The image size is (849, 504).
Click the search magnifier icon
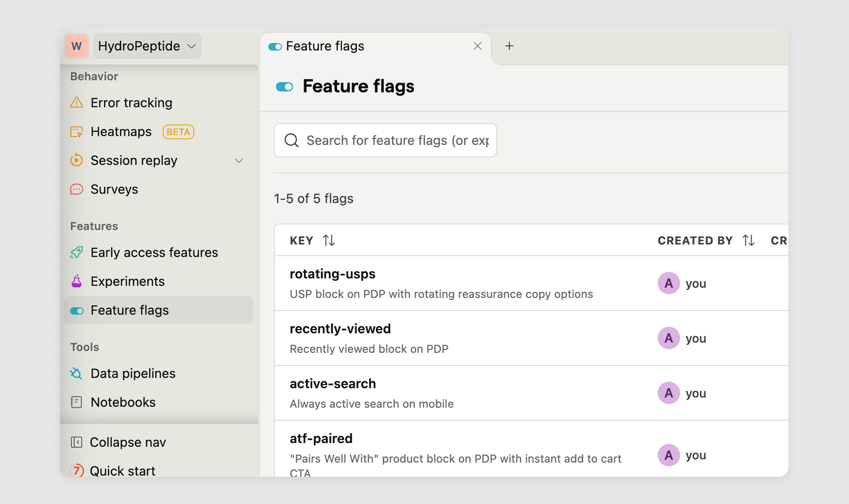coord(292,140)
